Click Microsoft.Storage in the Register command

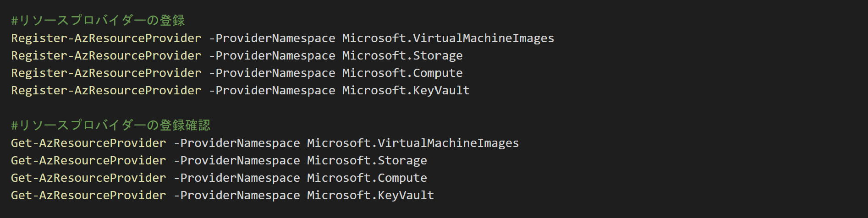[x=402, y=56]
